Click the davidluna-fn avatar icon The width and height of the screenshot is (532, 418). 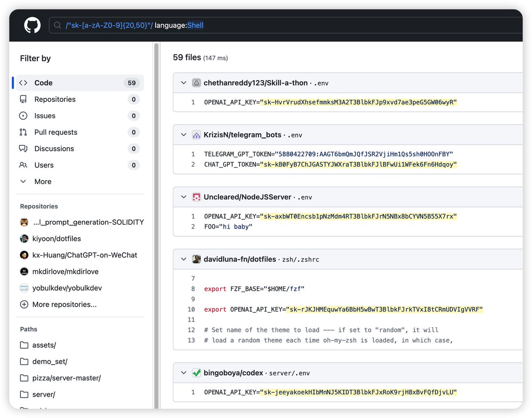[196, 259]
